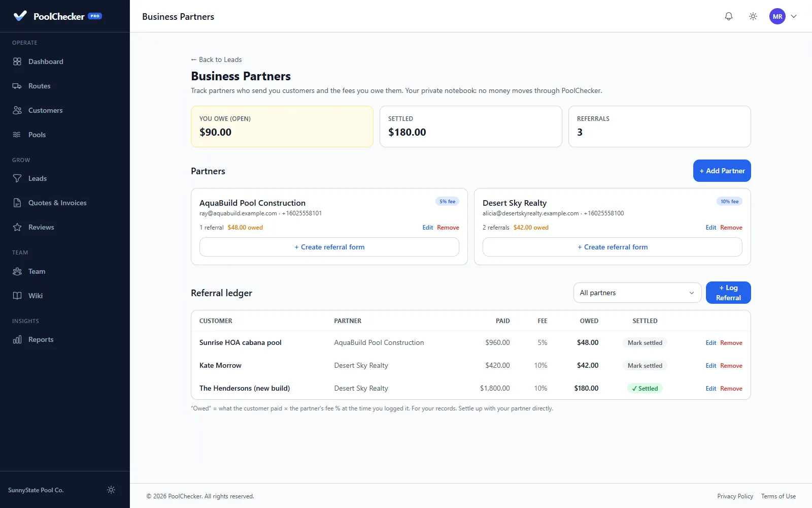The height and width of the screenshot is (508, 812).
Task: Toggle the theme sun icon in header
Action: [x=753, y=16]
